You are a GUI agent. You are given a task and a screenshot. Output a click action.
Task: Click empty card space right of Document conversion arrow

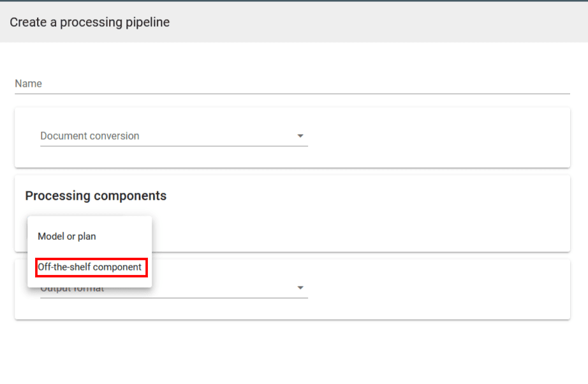[440, 136]
